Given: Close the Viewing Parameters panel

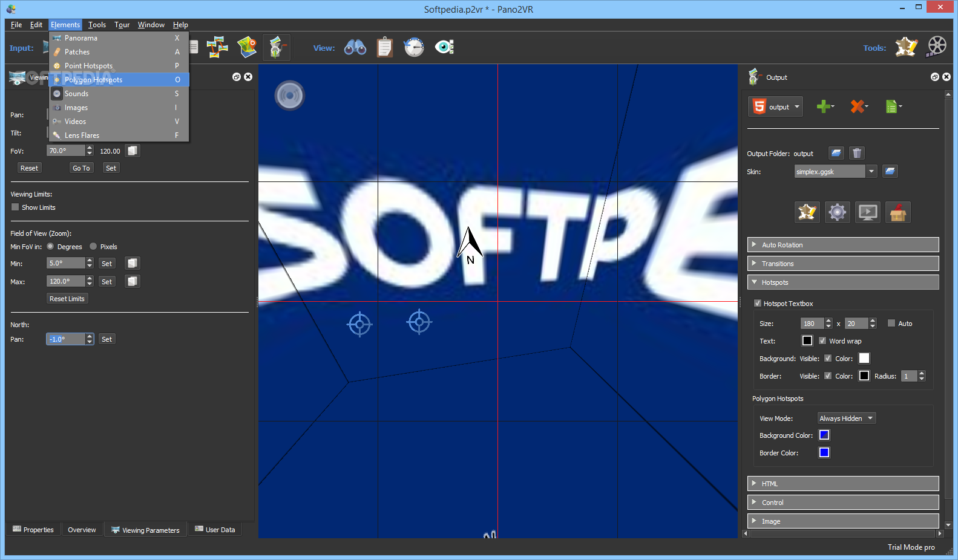Looking at the screenshot, I should coord(248,77).
